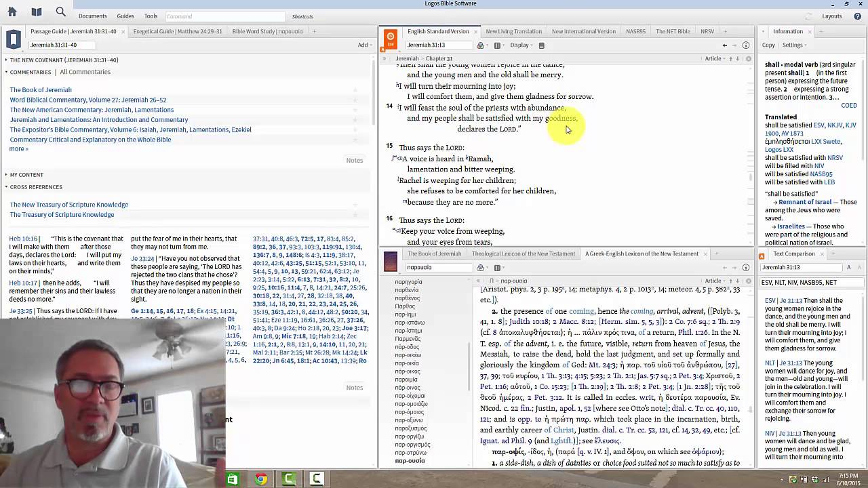Open The Book of Jeremiah commentary link
Viewport: 868px width, 488px height.
tap(41, 90)
